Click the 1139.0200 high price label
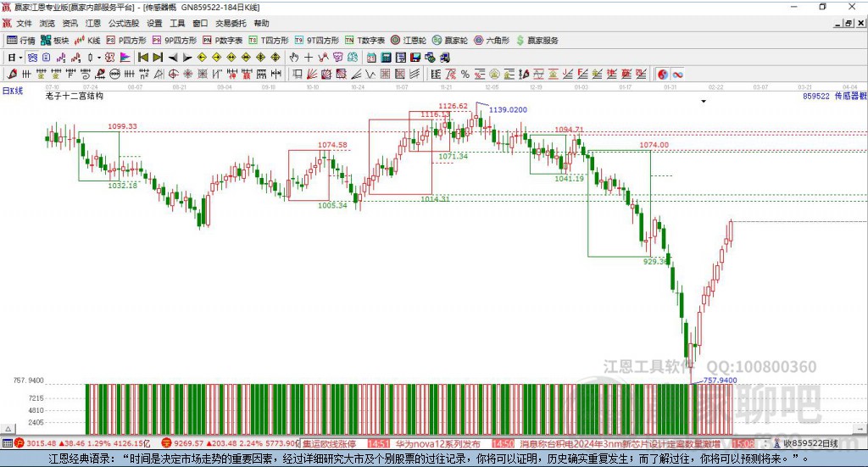 [x=508, y=109]
